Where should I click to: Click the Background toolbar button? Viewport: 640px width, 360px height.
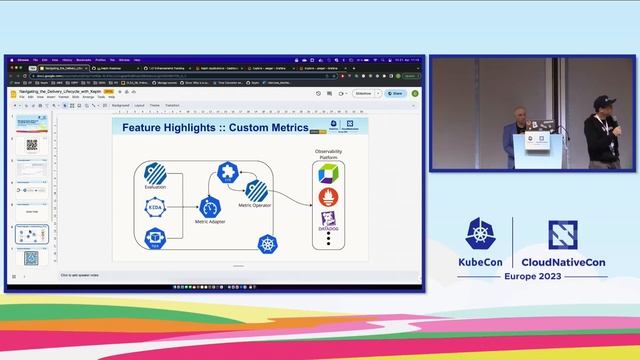120,105
